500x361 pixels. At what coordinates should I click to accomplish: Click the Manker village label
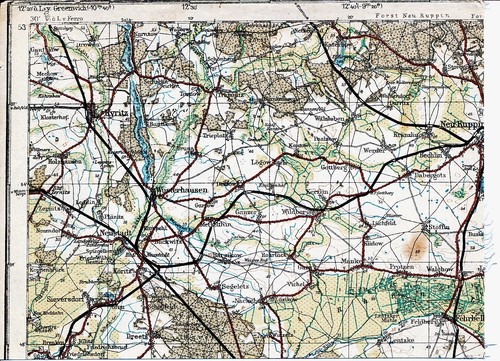[351, 261]
